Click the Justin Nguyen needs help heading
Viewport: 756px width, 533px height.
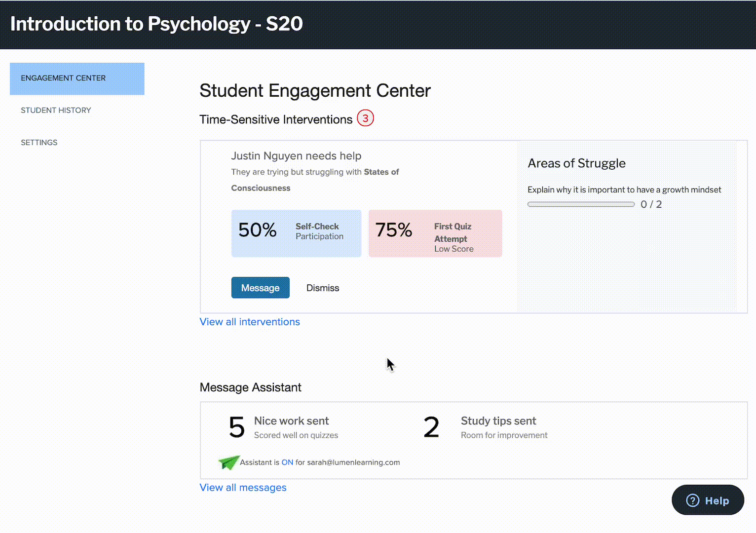click(x=296, y=156)
